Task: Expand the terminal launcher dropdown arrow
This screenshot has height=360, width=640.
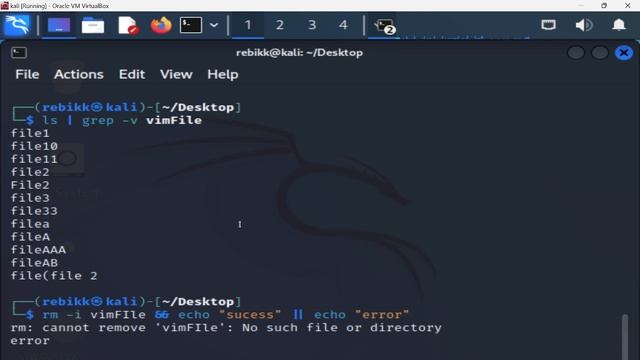Action: [x=214, y=25]
